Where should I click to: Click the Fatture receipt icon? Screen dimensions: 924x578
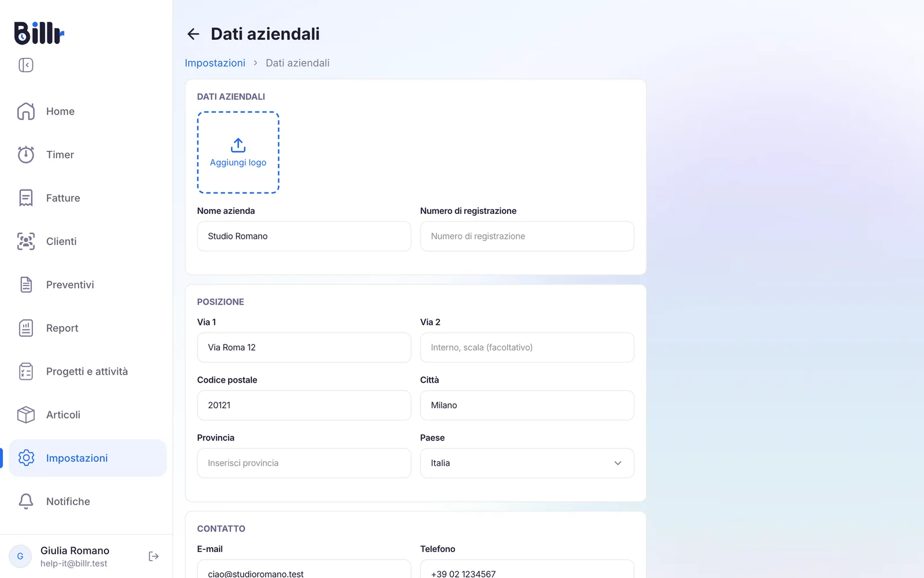coord(26,198)
